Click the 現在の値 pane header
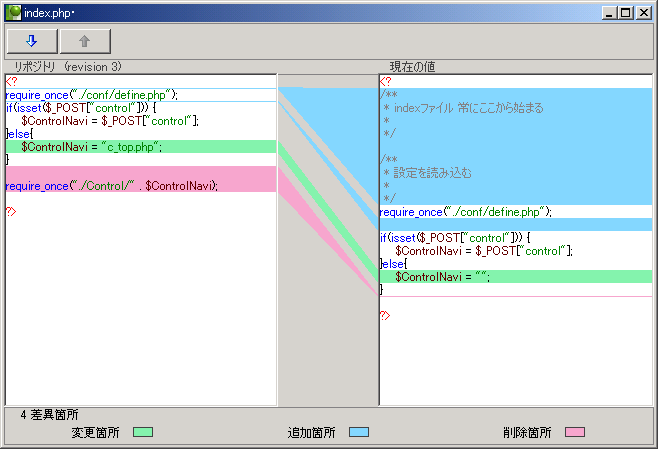This screenshot has width=658, height=449. coord(412,66)
